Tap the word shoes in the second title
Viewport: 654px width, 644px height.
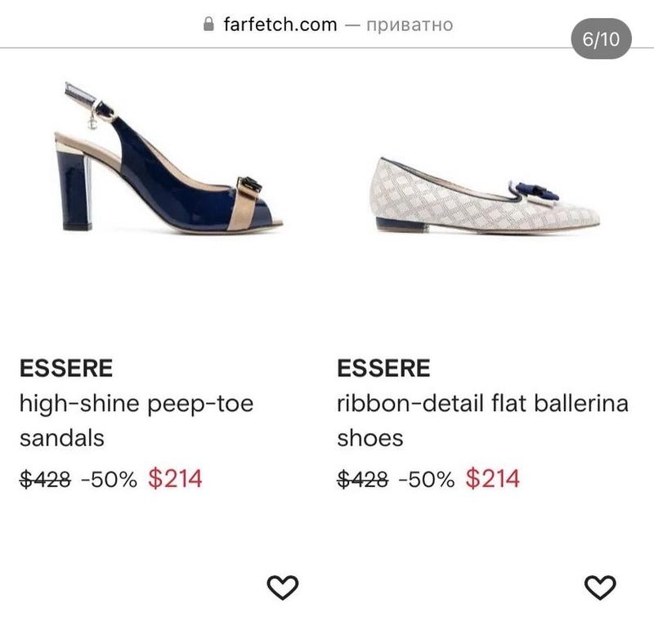pyautogui.click(x=370, y=438)
